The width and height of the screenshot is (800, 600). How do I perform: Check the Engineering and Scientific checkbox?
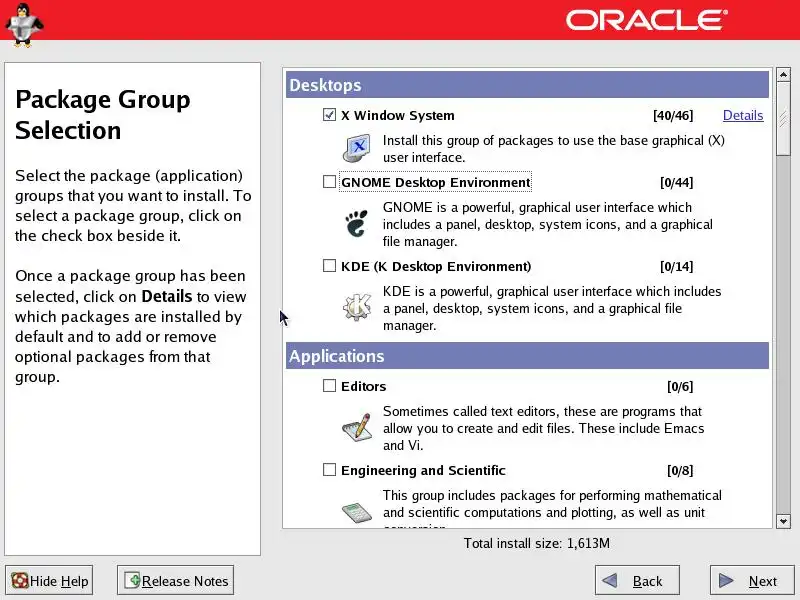(329, 469)
